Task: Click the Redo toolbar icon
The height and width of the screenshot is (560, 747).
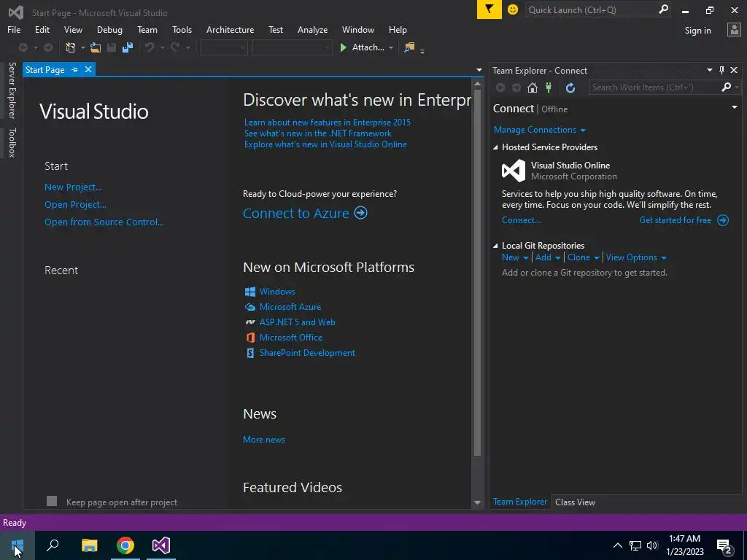Action: [175, 47]
